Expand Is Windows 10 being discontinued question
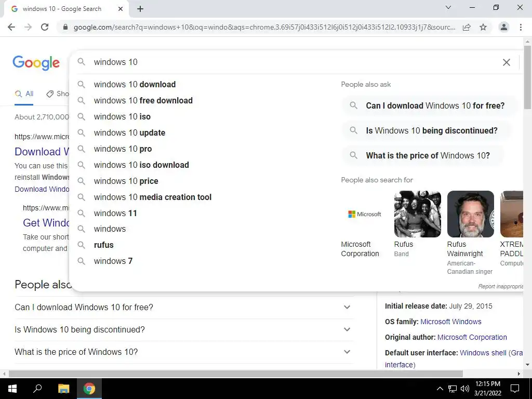Viewport: 532px width, 399px height. pos(184,330)
